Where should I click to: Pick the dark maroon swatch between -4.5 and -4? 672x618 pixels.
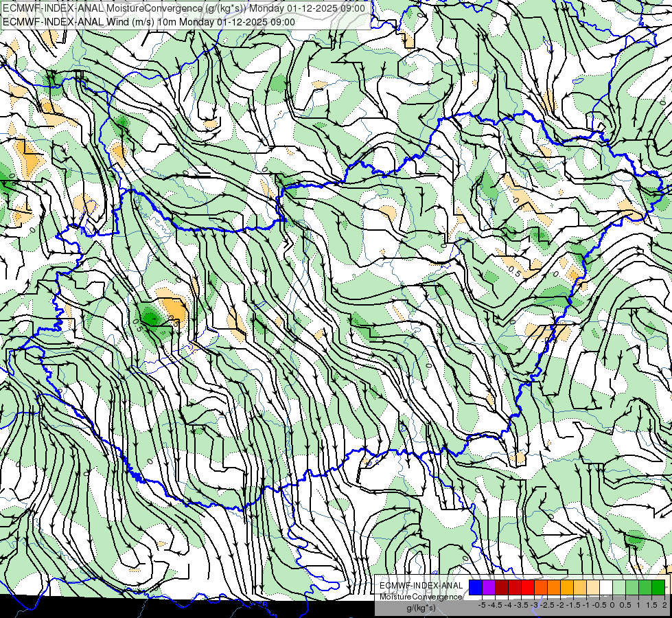(502, 588)
